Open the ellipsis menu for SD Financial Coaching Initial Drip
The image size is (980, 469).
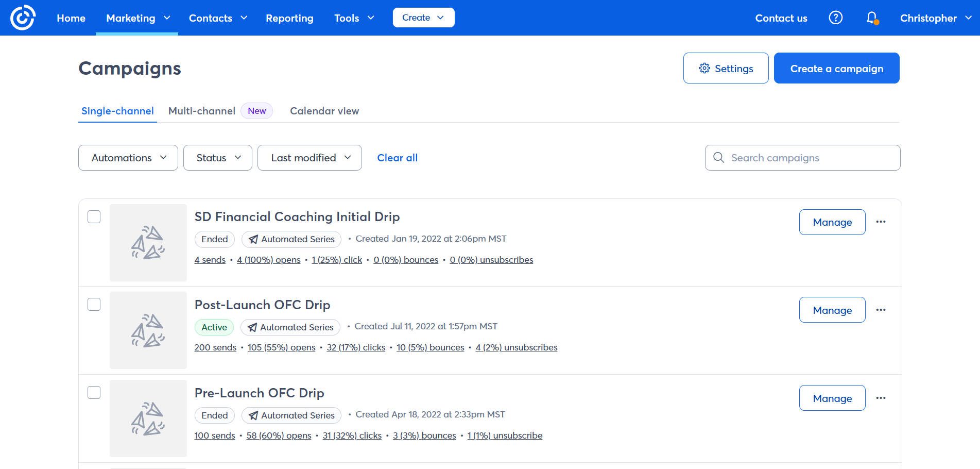coord(881,222)
